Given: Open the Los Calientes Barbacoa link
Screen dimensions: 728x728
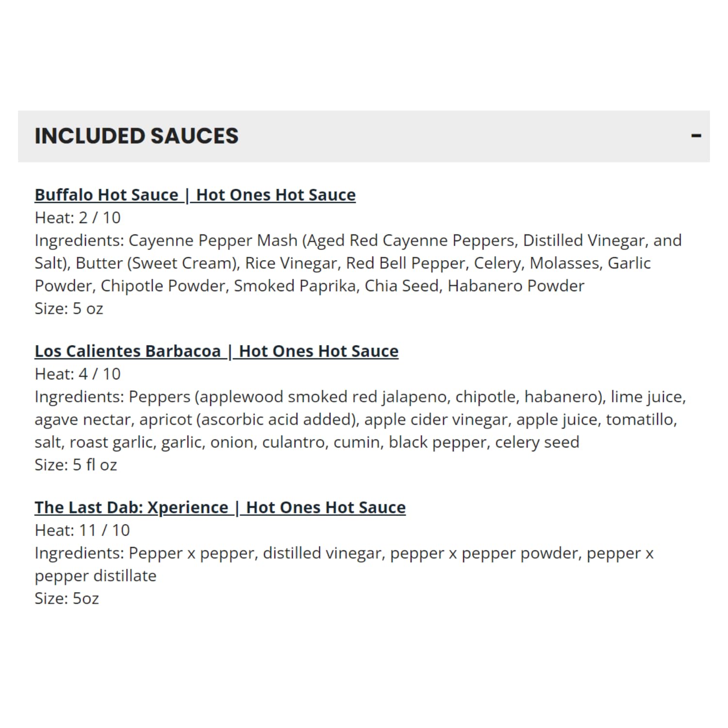Looking at the screenshot, I should click(x=216, y=351).
